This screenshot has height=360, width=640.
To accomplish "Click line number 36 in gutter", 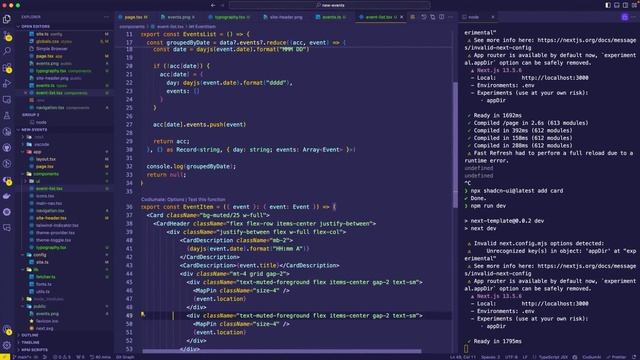I will click(129, 207).
